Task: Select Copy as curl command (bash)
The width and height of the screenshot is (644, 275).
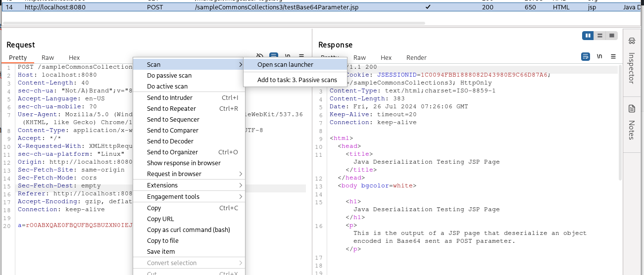Action: pos(188,229)
